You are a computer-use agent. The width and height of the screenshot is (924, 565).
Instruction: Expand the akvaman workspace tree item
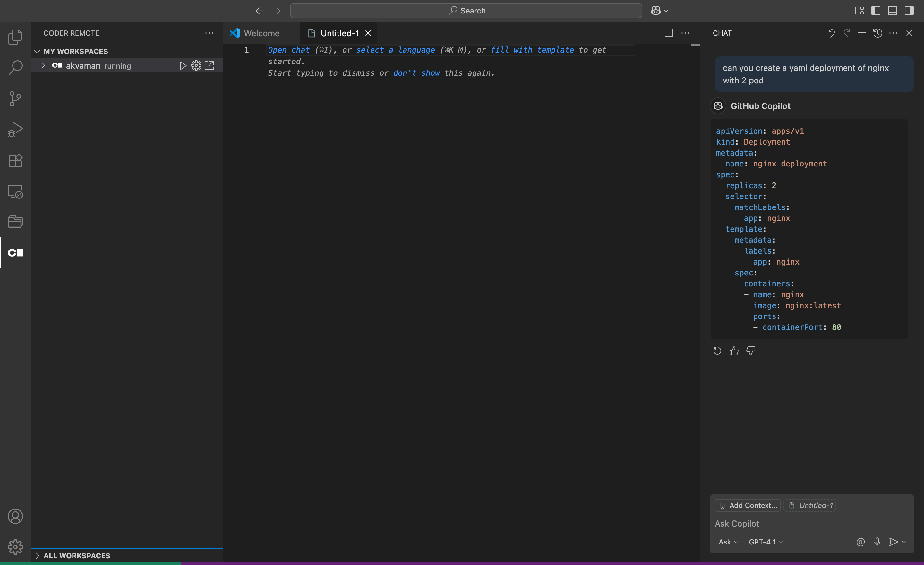click(x=43, y=66)
